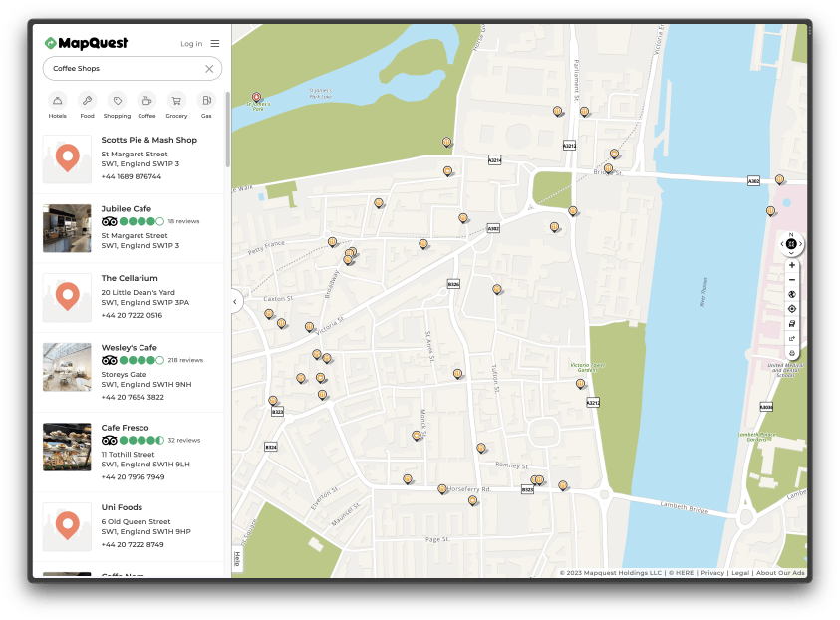
Task: Click phone number +44 20 7222 0516
Action: (132, 316)
